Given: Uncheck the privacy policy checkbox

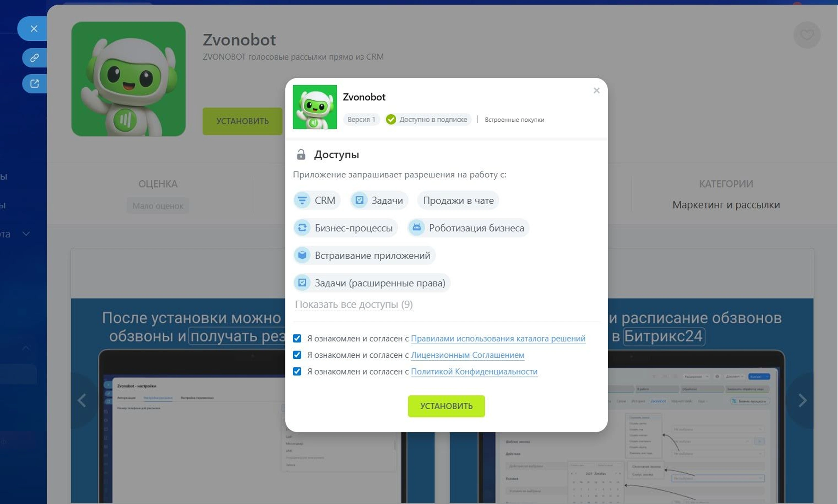Looking at the screenshot, I should (x=297, y=372).
